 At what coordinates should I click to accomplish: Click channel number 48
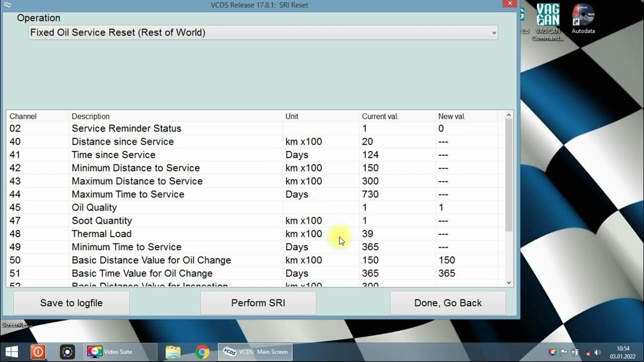pyautogui.click(x=15, y=234)
